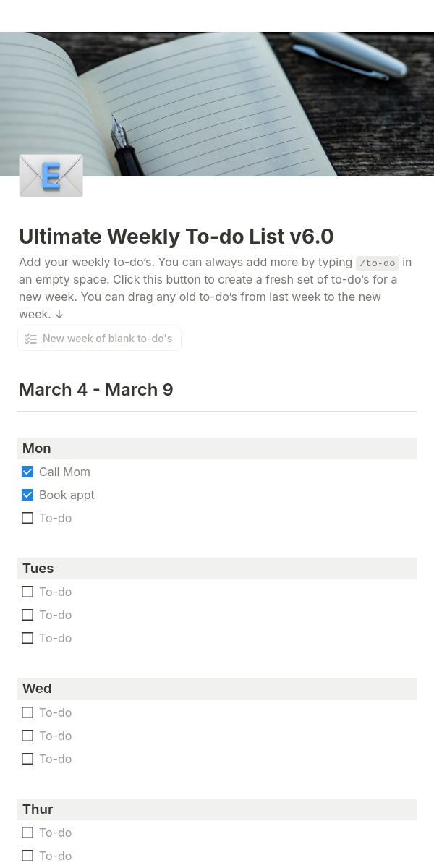Check the last to-do under Wed
This screenshot has height=868, width=434.
(x=27, y=759)
